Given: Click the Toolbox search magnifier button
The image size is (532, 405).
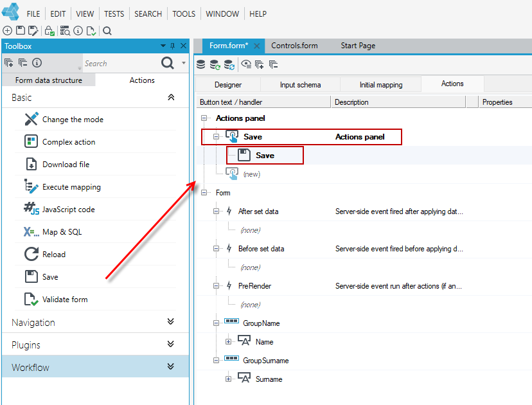Looking at the screenshot, I should (x=168, y=63).
